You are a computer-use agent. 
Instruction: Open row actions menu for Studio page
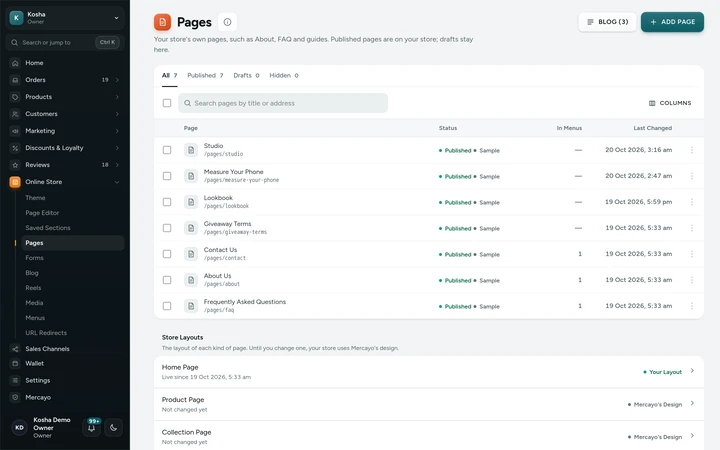click(x=692, y=150)
